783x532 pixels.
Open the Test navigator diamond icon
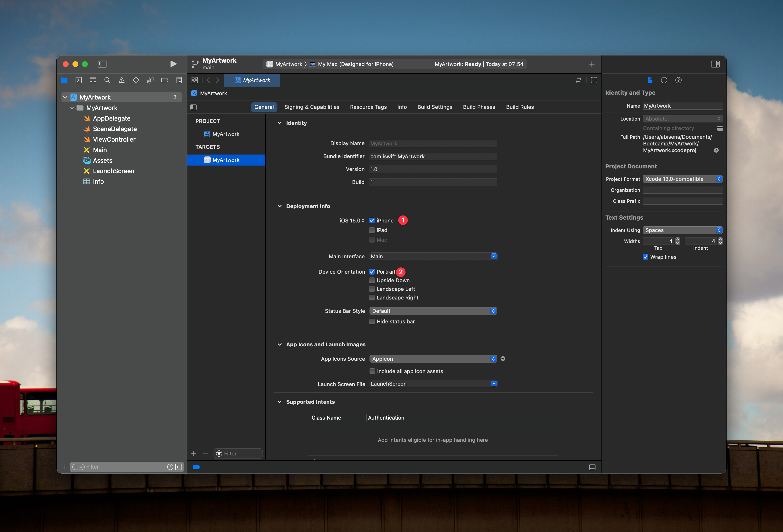136,80
